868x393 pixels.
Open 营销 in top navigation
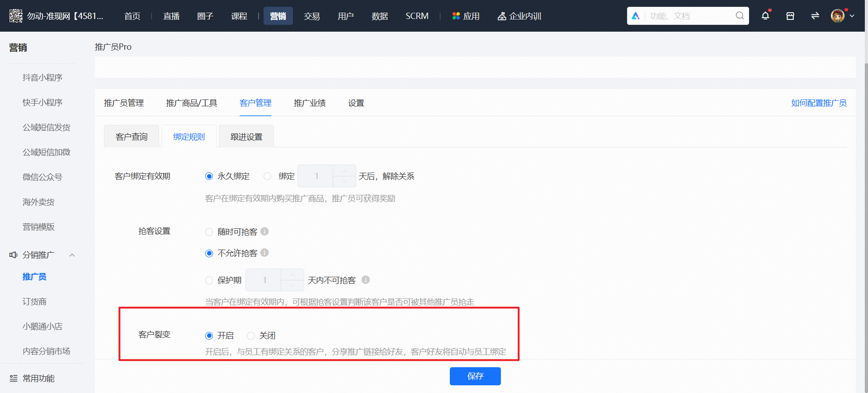tap(278, 16)
